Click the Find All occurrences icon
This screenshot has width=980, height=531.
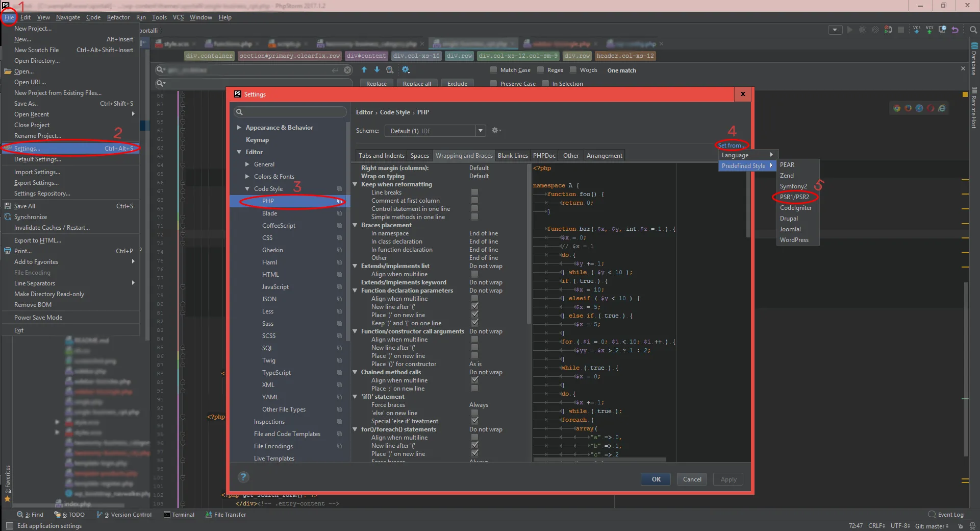click(390, 70)
